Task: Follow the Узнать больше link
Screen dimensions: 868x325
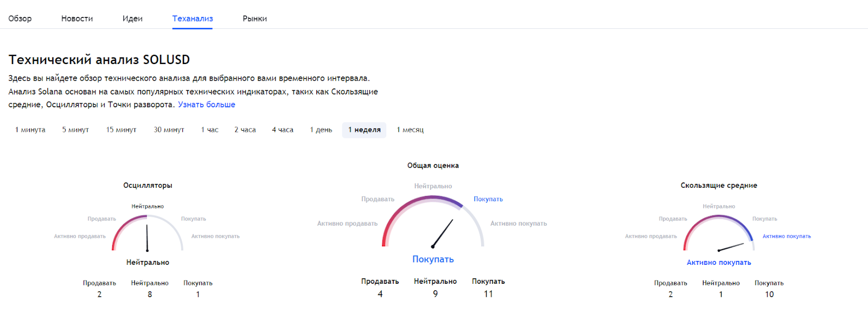Action: 207,105
